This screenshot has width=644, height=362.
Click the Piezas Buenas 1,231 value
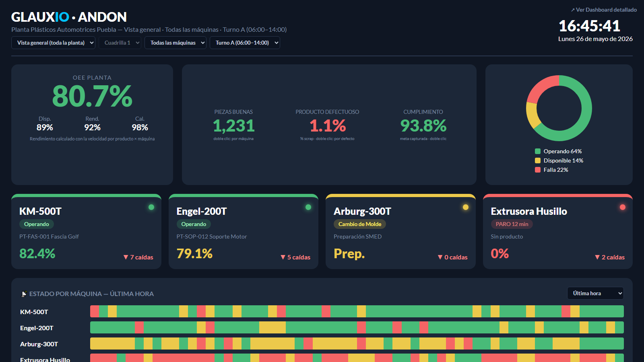coord(233,126)
